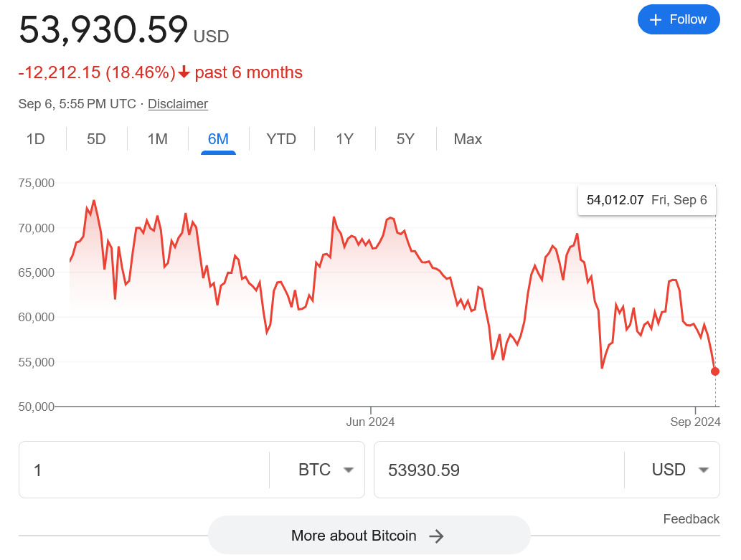Select the 6M chart tab

(x=218, y=139)
